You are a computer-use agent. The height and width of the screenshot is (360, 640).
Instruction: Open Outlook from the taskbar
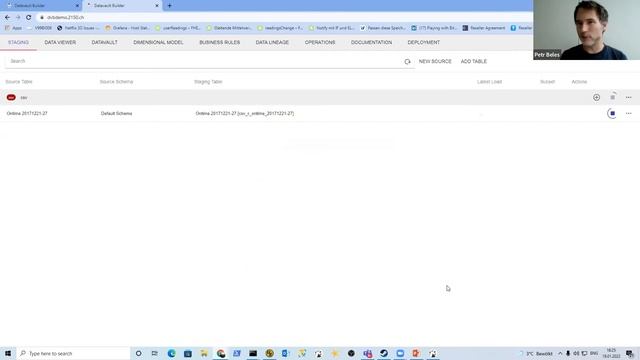tap(285, 353)
